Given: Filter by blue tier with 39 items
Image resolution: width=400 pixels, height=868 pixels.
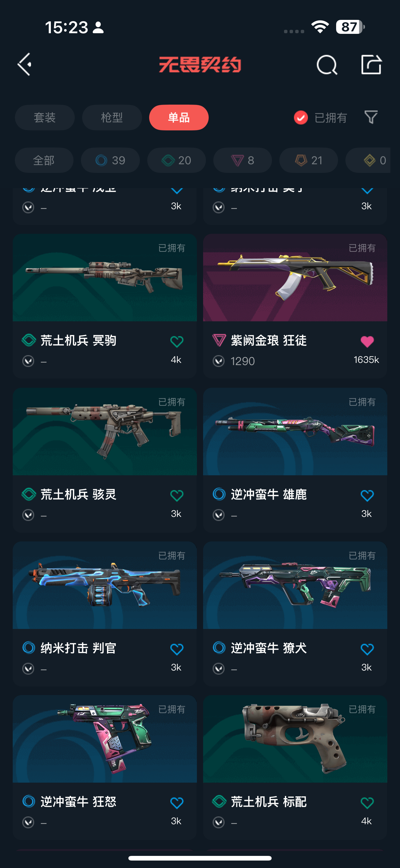Looking at the screenshot, I should coord(110,160).
